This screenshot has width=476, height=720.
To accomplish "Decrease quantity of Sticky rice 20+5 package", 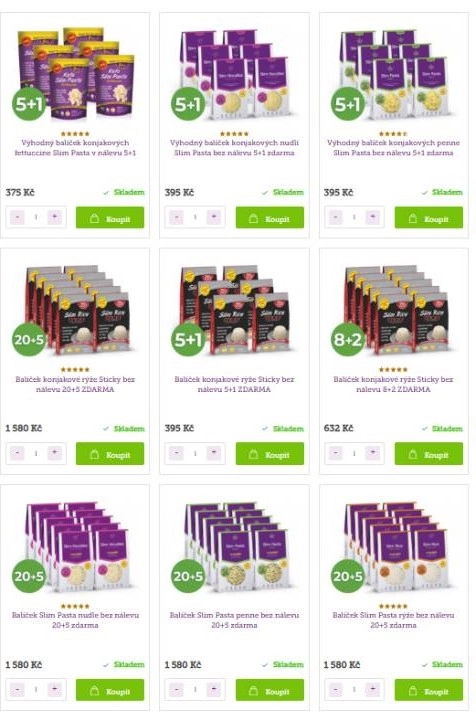I will (x=17, y=453).
